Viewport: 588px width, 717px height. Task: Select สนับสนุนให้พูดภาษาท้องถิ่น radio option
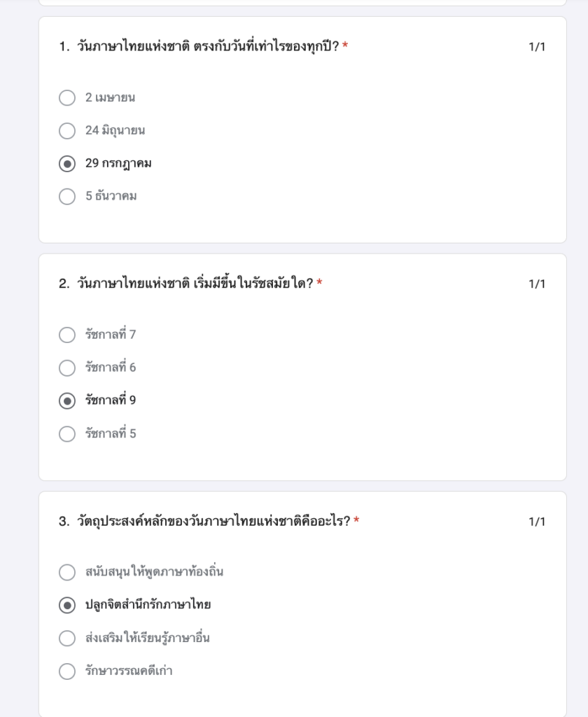point(67,572)
